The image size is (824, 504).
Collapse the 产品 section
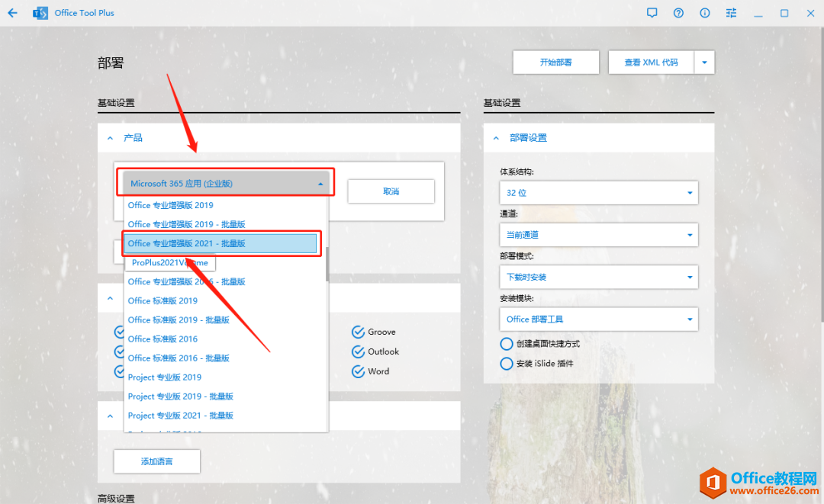click(x=110, y=138)
